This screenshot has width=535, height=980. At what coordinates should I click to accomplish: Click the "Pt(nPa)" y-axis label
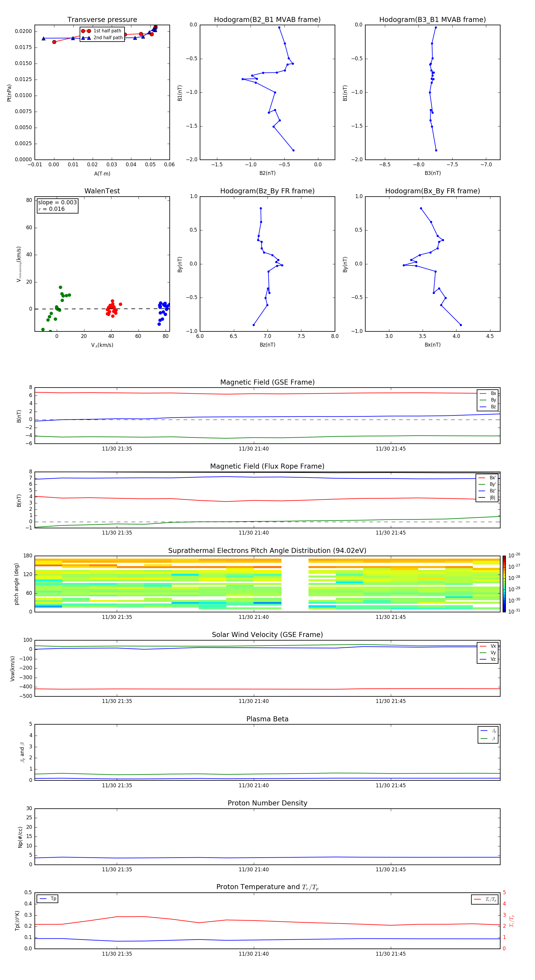click(x=9, y=92)
